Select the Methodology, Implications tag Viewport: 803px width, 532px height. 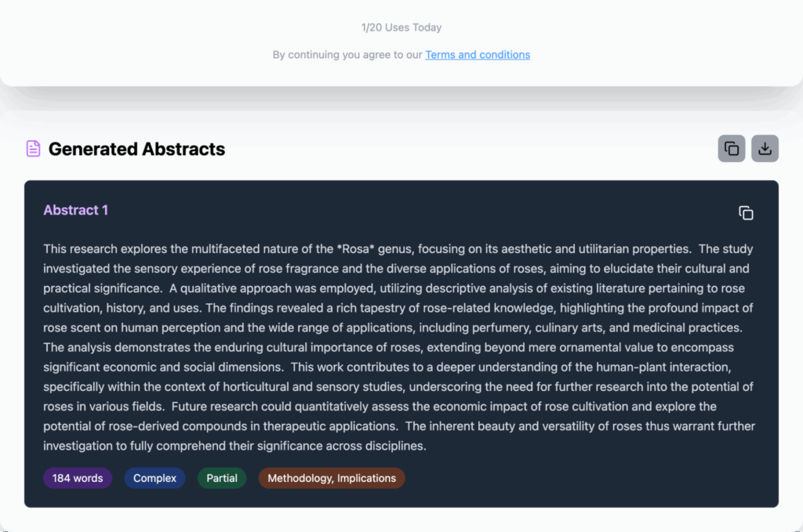click(332, 478)
